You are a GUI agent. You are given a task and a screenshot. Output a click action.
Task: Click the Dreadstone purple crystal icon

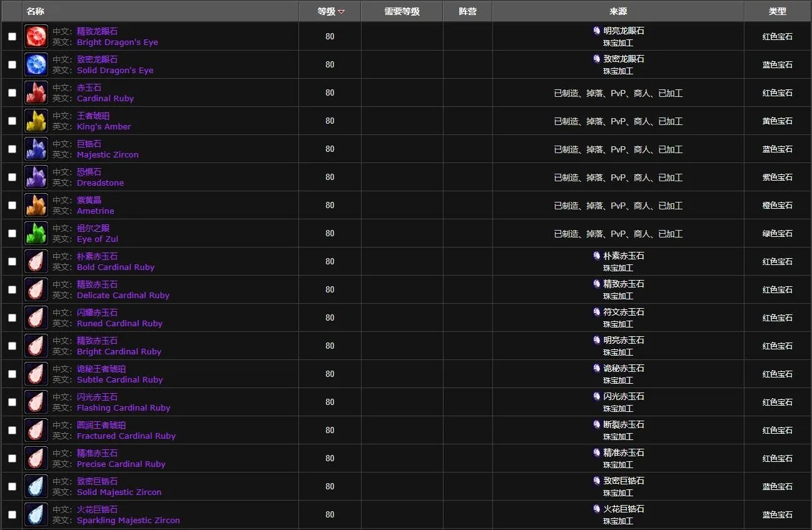tap(36, 177)
